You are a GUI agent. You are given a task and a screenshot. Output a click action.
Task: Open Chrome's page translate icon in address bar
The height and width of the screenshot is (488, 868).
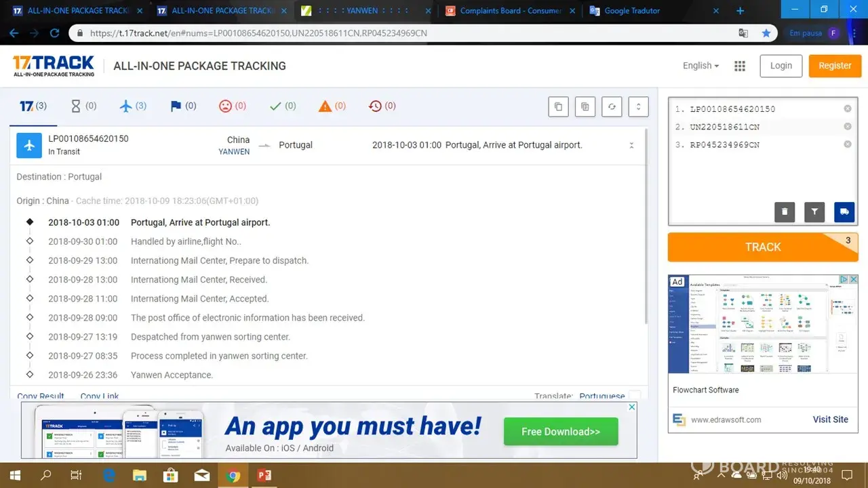[744, 33]
